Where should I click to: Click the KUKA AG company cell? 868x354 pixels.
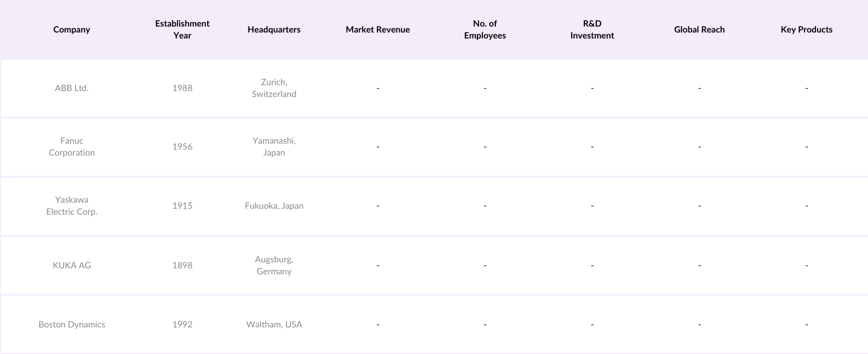pos(72,265)
